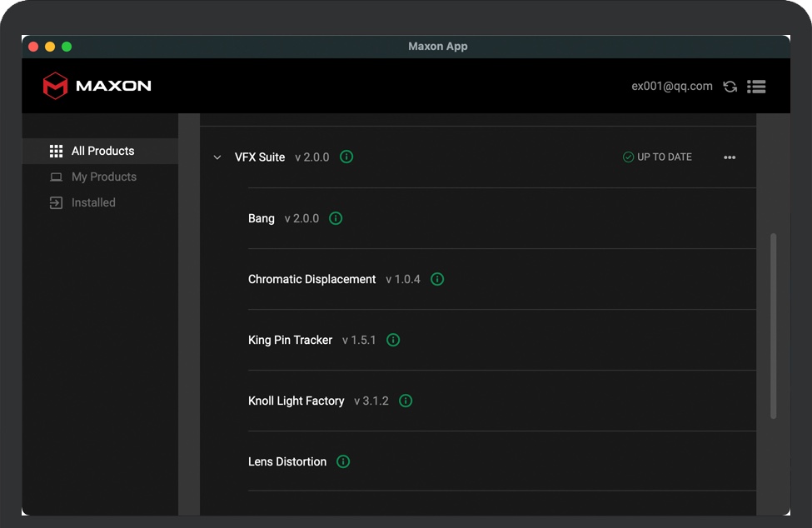Click the UP TO DATE status
The image size is (812, 528).
[x=657, y=157]
